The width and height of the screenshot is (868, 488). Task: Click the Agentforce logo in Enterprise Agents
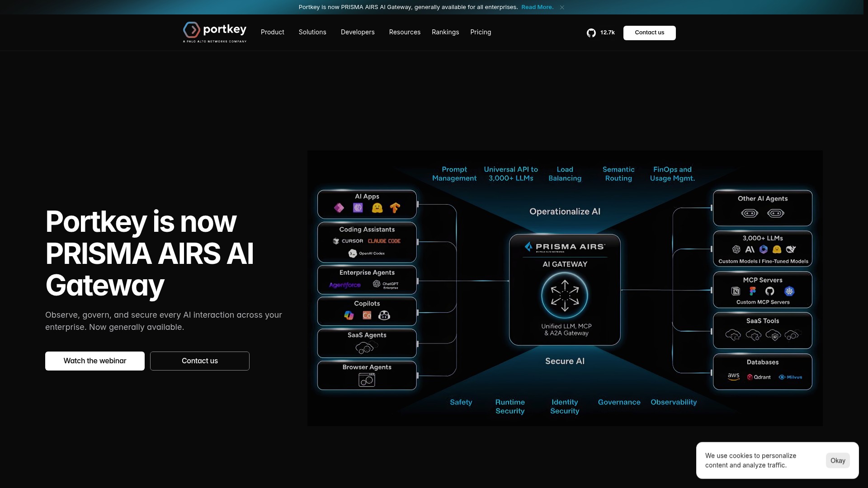[x=345, y=285]
